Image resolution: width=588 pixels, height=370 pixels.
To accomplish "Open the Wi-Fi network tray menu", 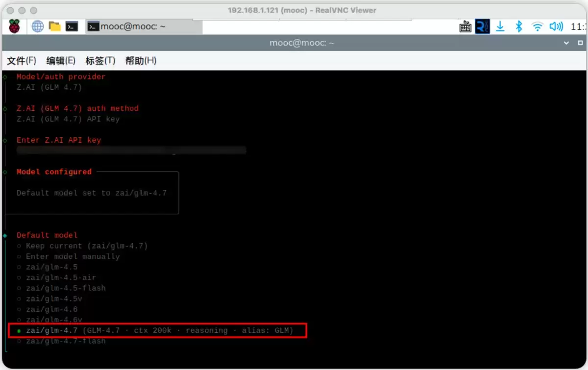I will [x=538, y=26].
